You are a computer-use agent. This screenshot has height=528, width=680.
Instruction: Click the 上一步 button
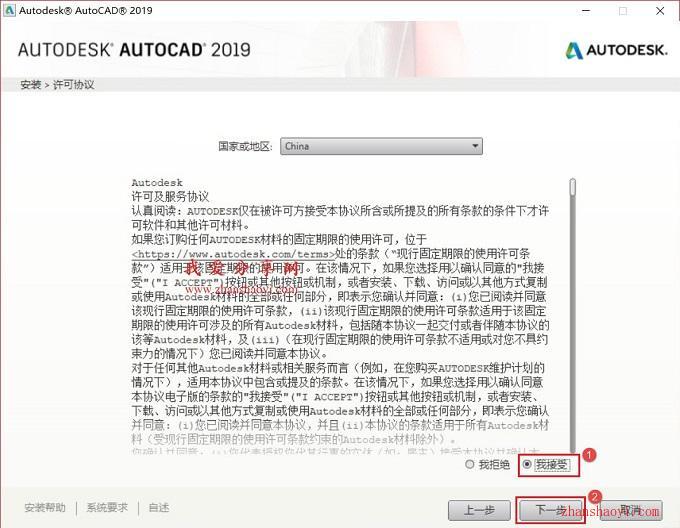479,510
